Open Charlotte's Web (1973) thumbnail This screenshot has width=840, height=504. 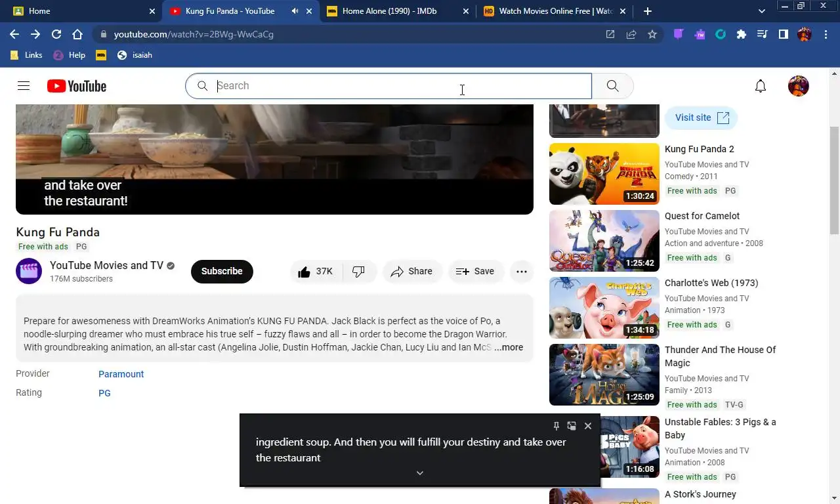click(604, 308)
